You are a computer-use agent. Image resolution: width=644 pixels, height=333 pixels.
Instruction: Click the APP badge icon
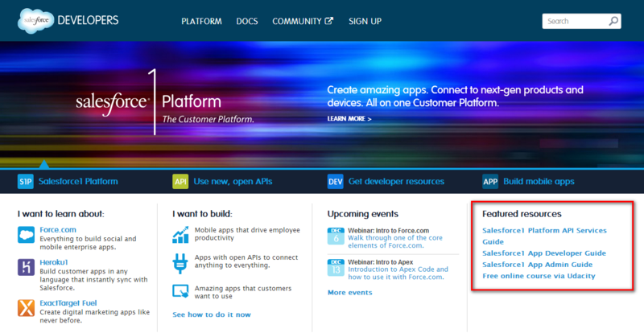pos(490,182)
